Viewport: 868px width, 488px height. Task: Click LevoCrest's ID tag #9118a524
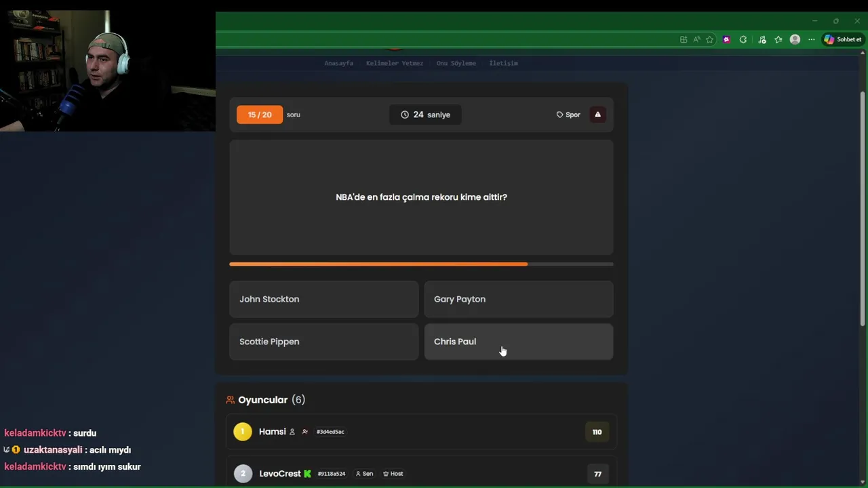tap(332, 474)
